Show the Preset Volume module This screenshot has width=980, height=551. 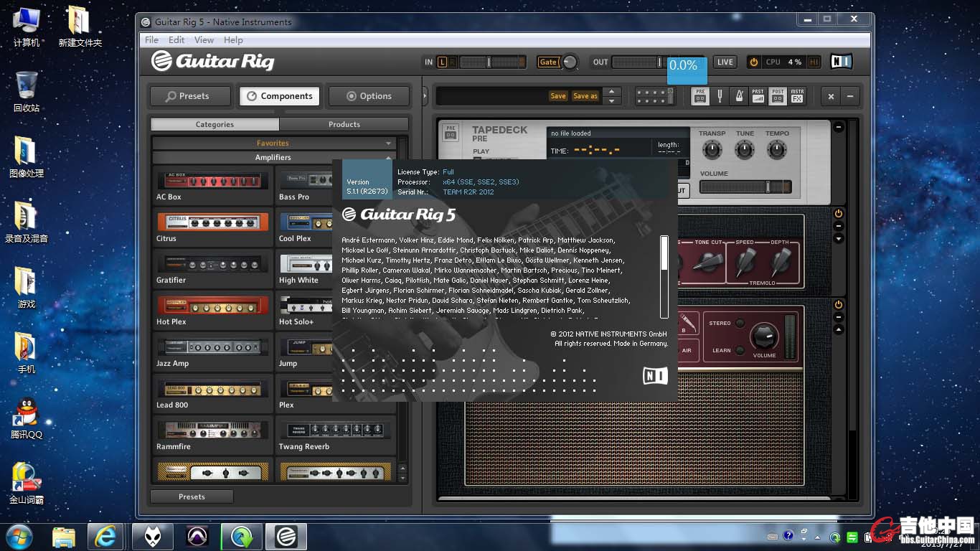click(x=758, y=96)
